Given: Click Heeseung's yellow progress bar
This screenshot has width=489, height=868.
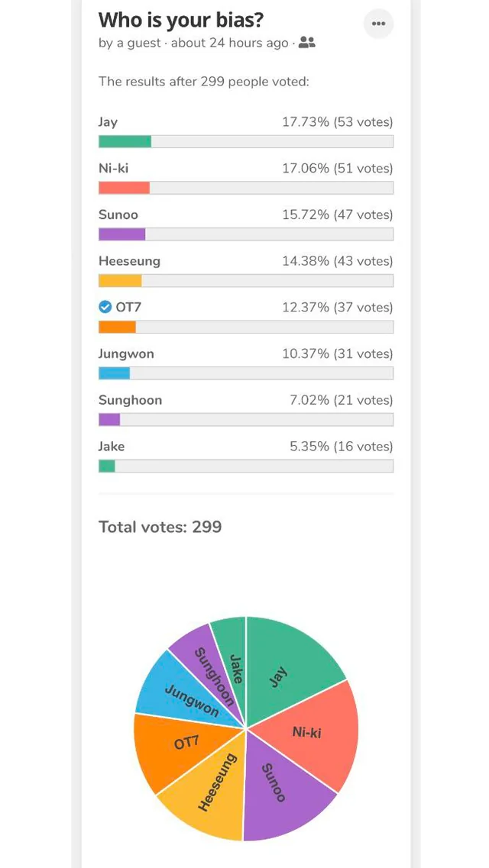Looking at the screenshot, I should [x=118, y=280].
